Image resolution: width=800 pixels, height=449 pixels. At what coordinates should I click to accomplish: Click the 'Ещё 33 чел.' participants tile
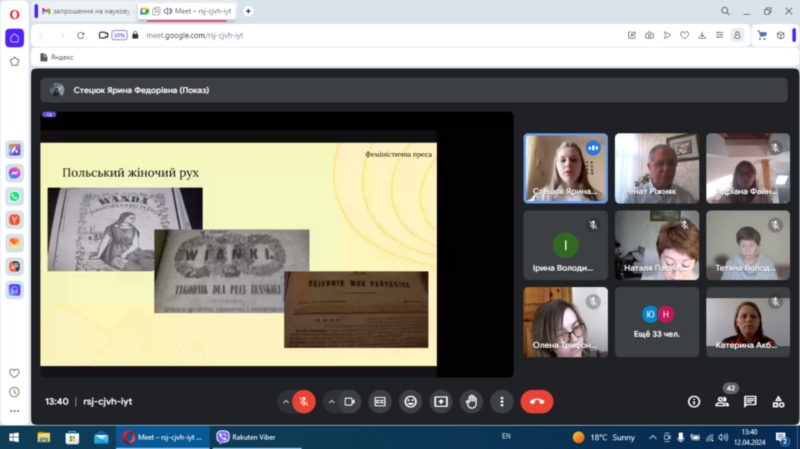658,322
